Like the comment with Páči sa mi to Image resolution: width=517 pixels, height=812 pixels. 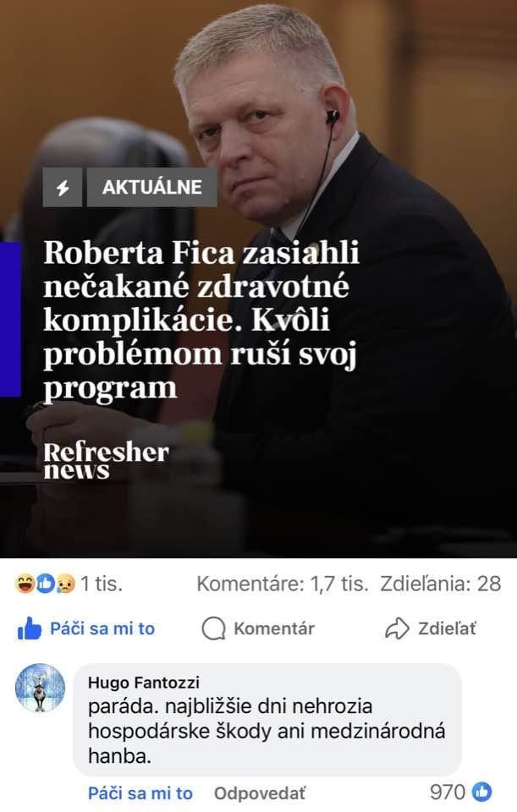point(140,793)
